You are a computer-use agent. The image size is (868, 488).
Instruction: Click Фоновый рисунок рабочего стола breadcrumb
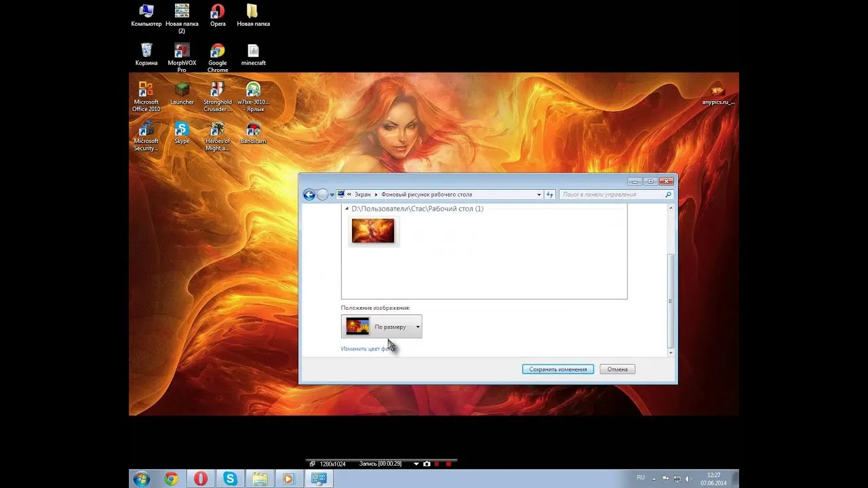427,195
